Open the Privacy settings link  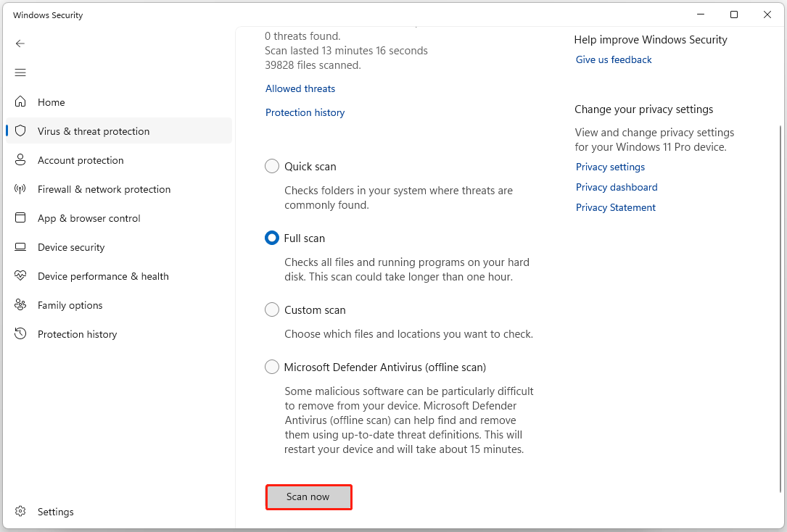click(x=610, y=167)
